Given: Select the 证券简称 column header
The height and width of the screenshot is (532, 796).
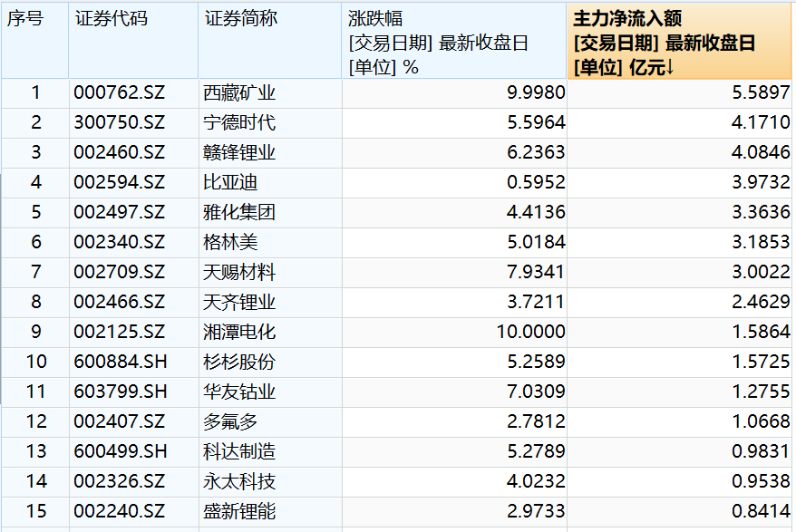Looking at the screenshot, I should click(x=270, y=41).
